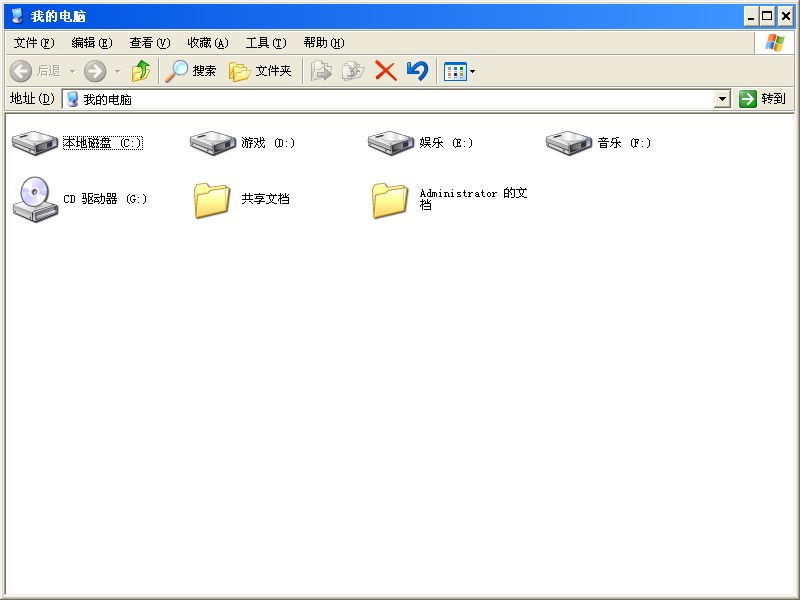Viewport: 800px width, 600px height.
Task: Click the Views grid icon
Action: [455, 71]
